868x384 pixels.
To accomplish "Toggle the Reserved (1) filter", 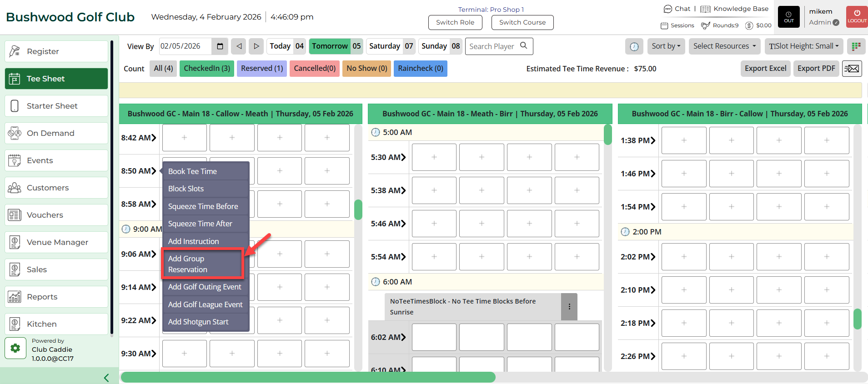I will 262,69.
